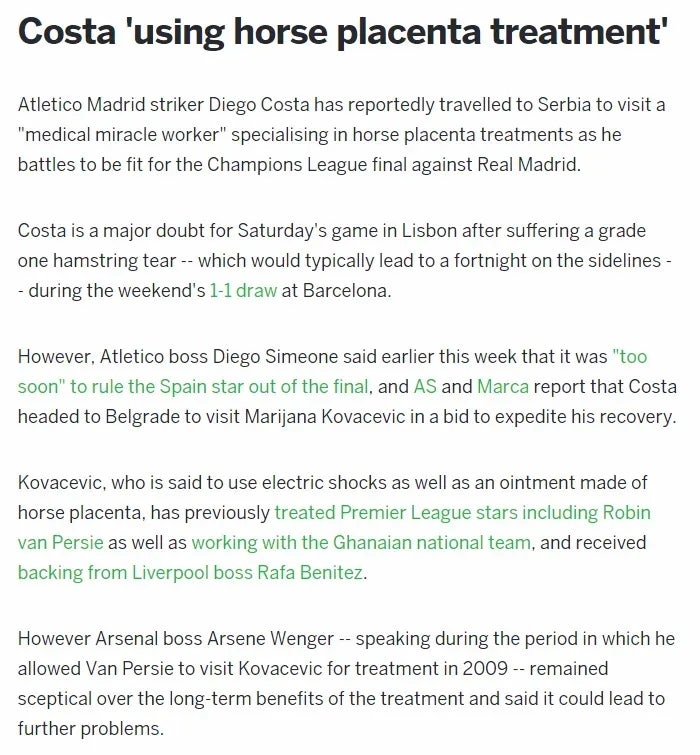Click the article headline about horse placenta
This screenshot has height=755, width=700.
[x=343, y=32]
